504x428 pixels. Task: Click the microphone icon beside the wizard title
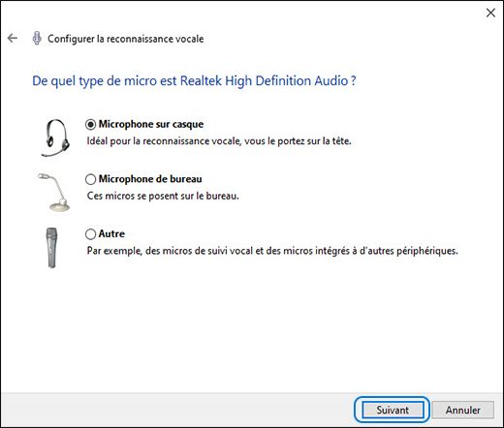(x=37, y=38)
